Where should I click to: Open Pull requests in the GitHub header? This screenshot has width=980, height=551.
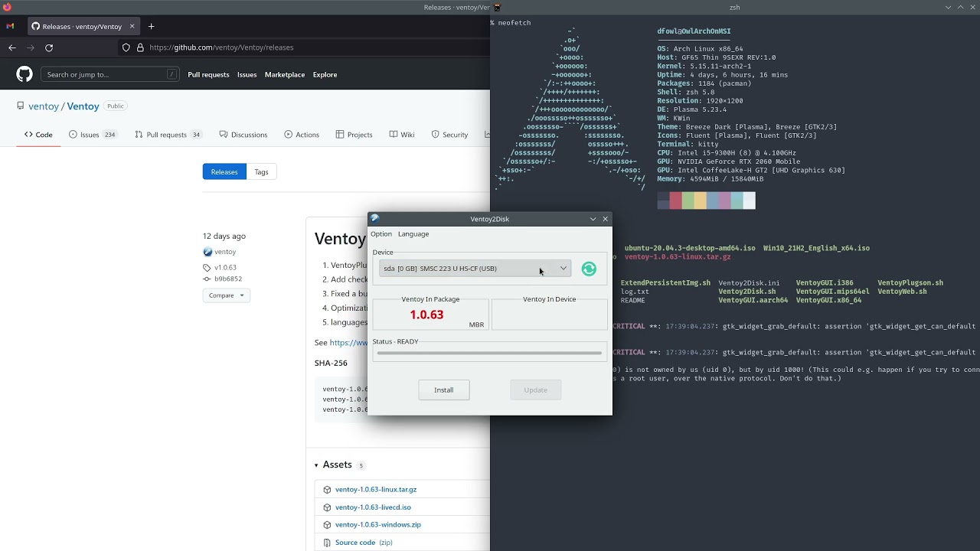pyautogui.click(x=208, y=75)
